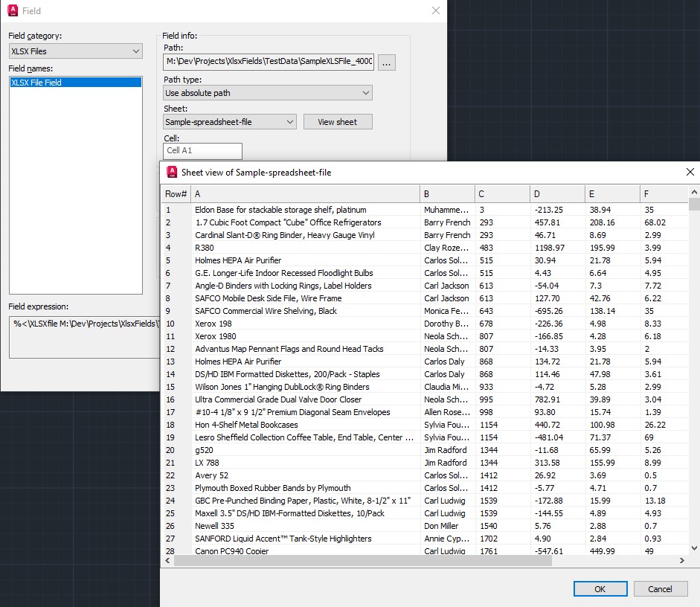Click the browse ellipsis button next to Path
Viewport: 700px width, 607px height.
coord(386,64)
